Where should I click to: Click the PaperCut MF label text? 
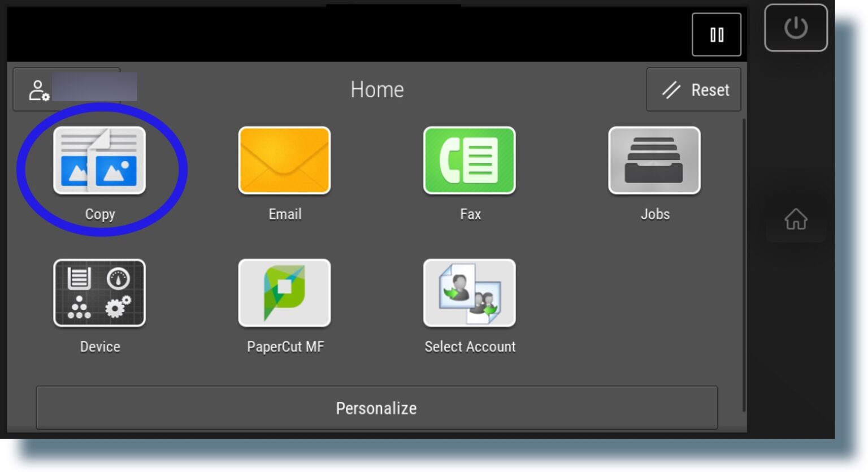pyautogui.click(x=284, y=347)
